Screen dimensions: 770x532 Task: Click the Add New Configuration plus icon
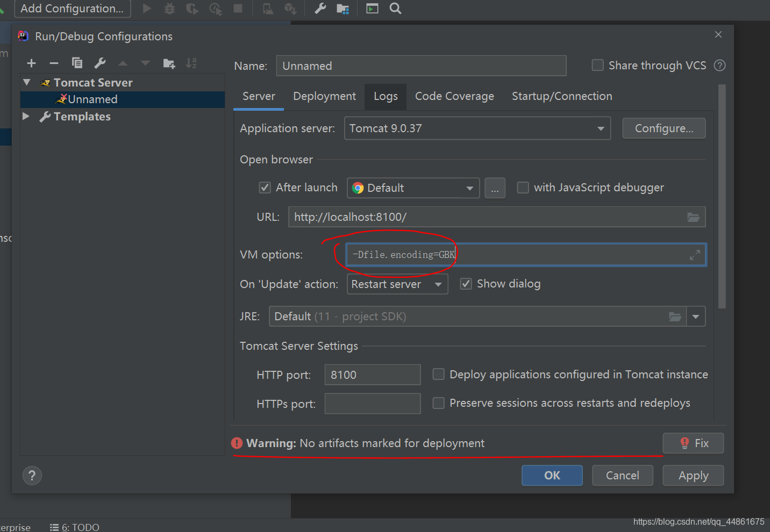tap(31, 63)
